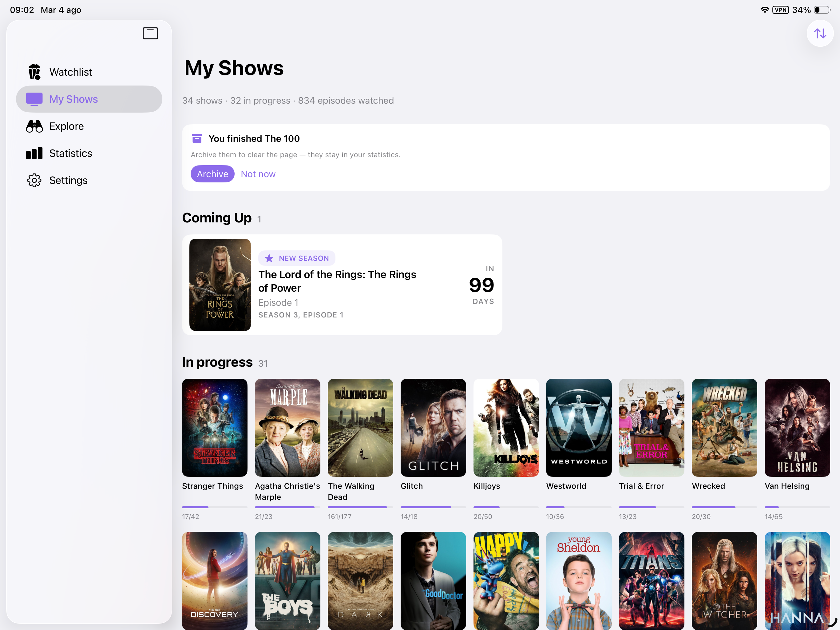Open the Titans poster
Viewport: 840px width, 630px height.
[x=652, y=581]
